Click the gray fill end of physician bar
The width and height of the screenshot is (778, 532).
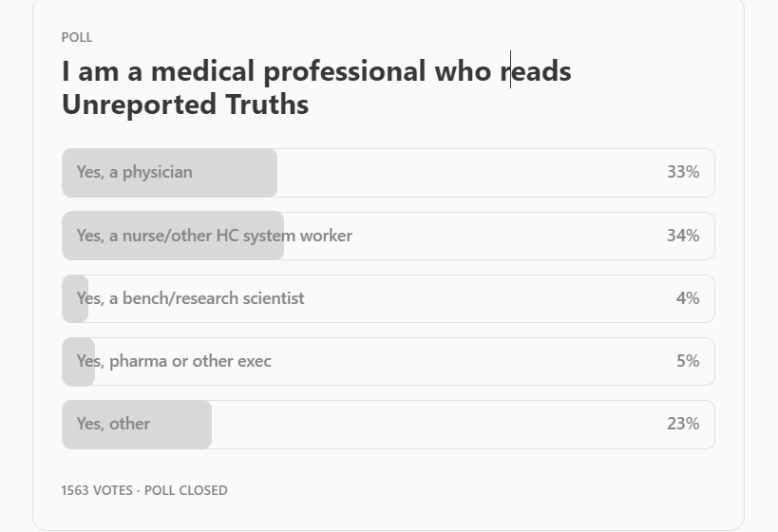(x=272, y=173)
